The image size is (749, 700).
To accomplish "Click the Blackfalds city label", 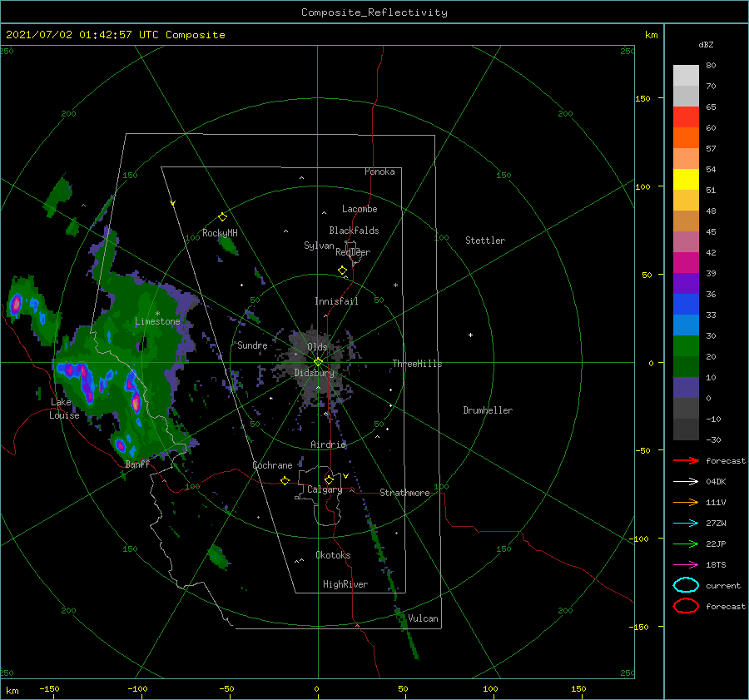I will [x=354, y=231].
